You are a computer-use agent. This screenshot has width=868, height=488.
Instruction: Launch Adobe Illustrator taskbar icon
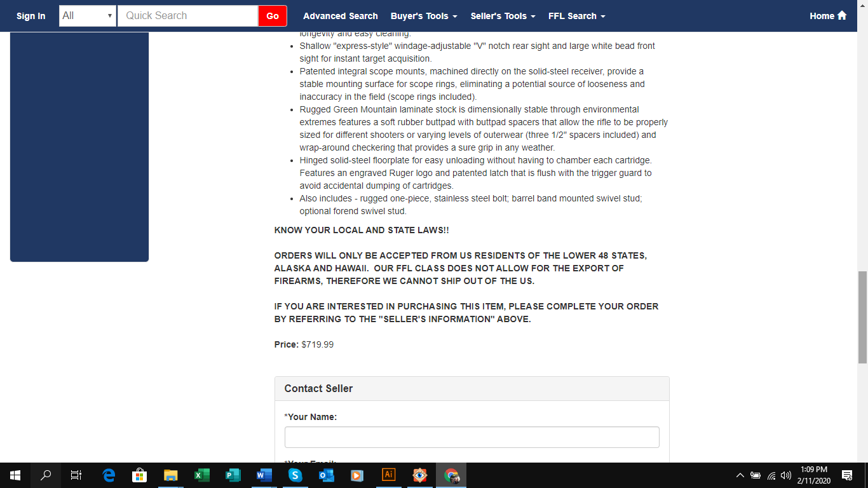388,475
